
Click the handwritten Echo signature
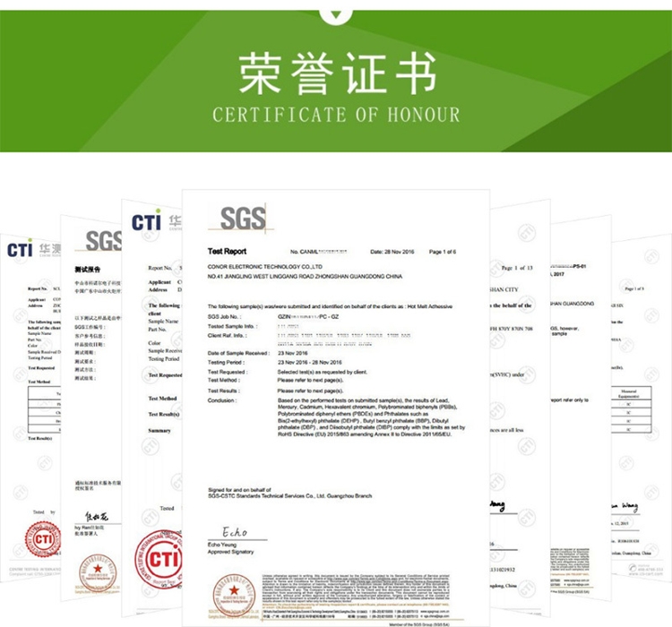tap(235, 532)
